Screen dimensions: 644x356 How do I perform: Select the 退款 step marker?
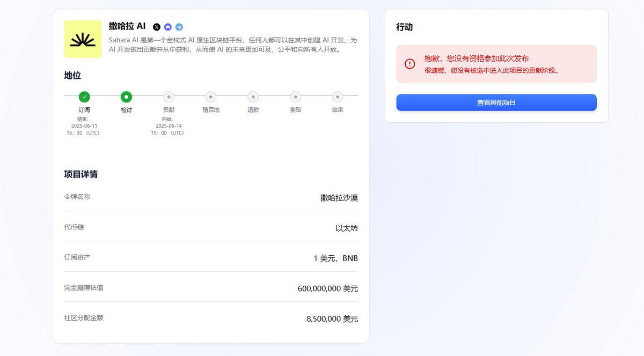pyautogui.click(x=253, y=97)
